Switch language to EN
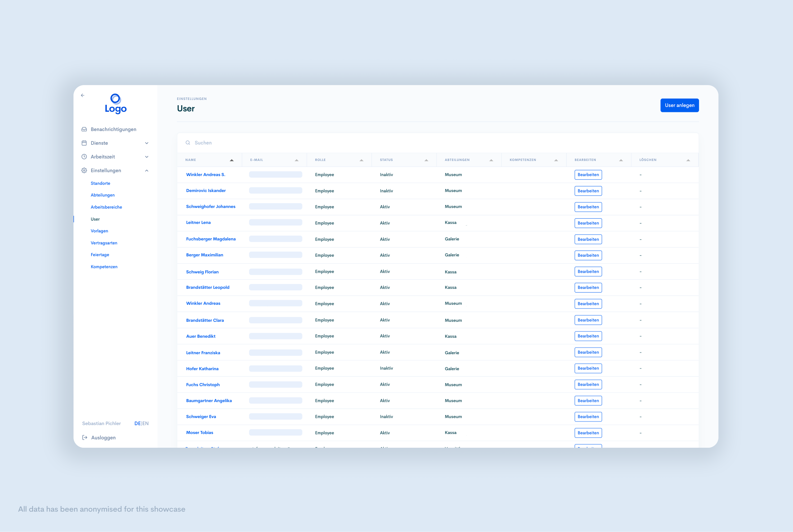The image size is (793, 532). (x=146, y=423)
